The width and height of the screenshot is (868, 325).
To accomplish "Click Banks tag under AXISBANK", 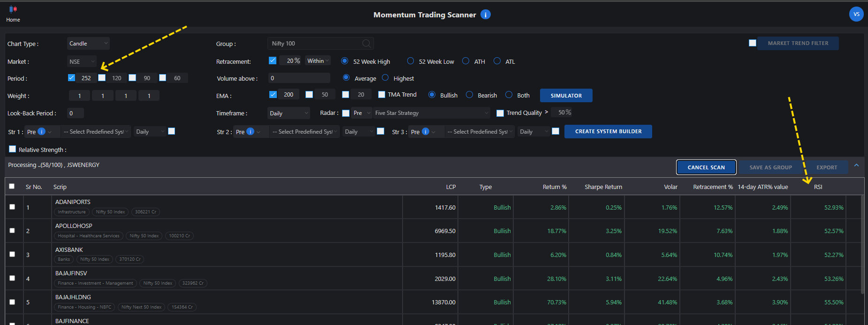I will 64,259.
